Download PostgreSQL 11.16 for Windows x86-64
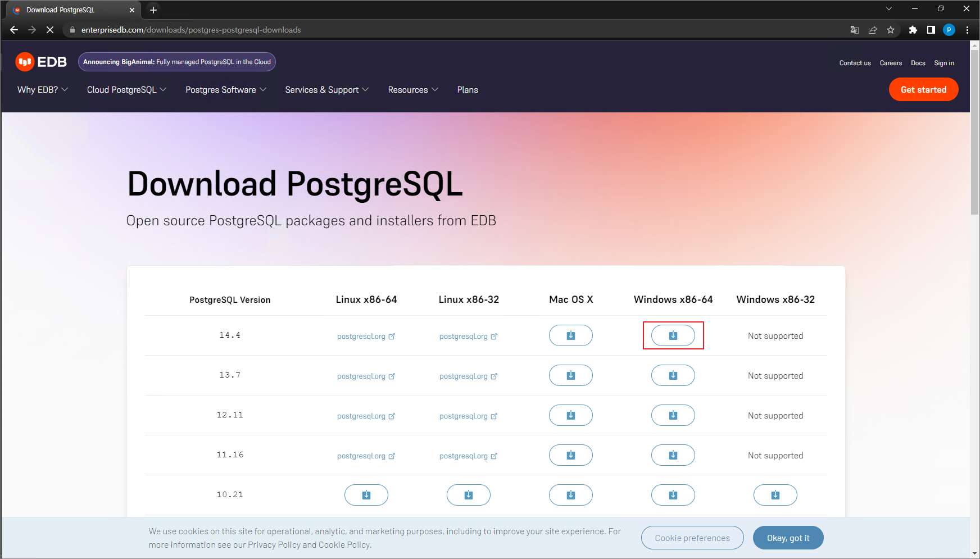Screen dimensions: 980x559 coord(673,455)
